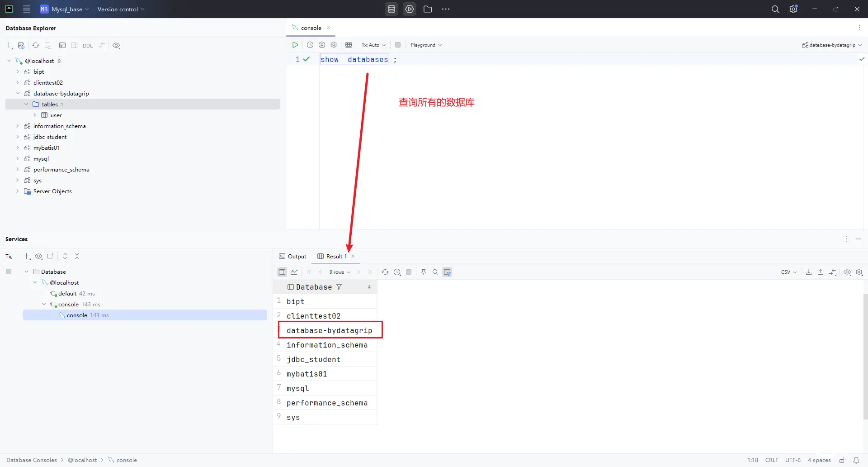Export result data download icon

coord(809,272)
